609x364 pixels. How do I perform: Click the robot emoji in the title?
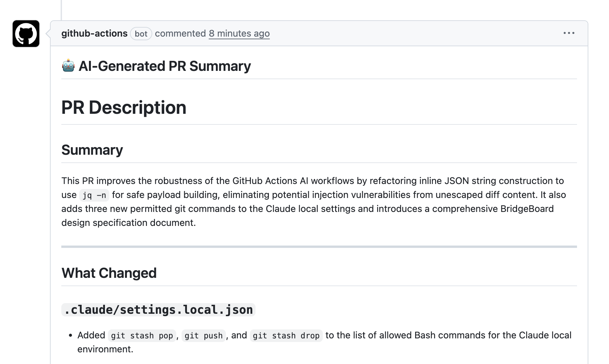click(68, 66)
